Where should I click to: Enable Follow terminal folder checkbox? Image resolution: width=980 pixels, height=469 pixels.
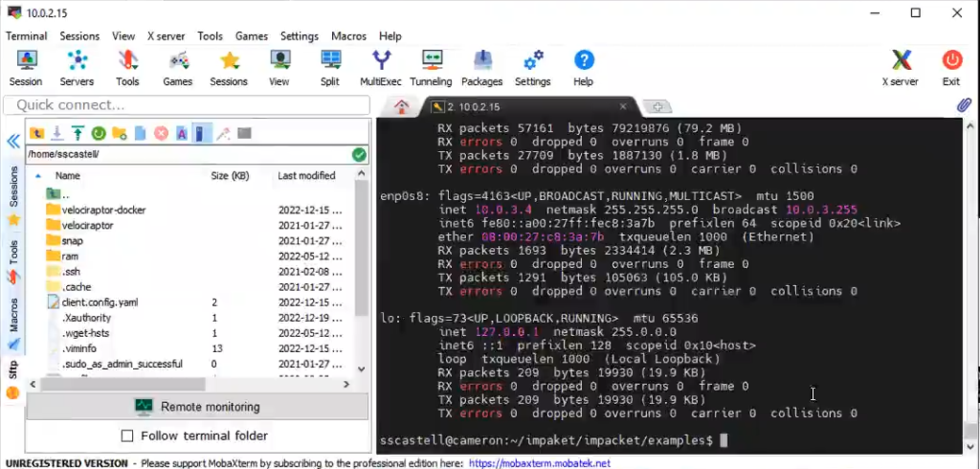coord(127,435)
